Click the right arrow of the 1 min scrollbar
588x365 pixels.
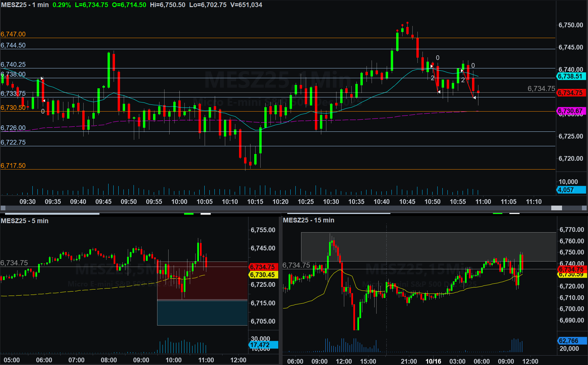pos(585,208)
